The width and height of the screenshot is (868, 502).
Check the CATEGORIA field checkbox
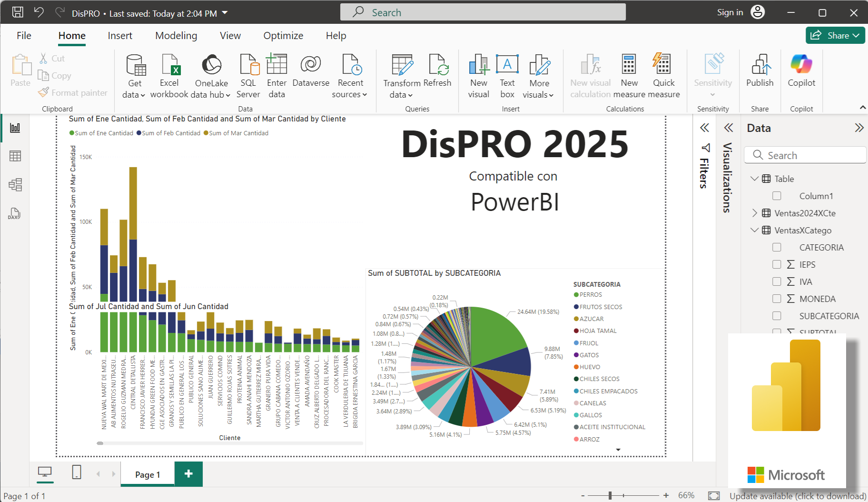777,247
